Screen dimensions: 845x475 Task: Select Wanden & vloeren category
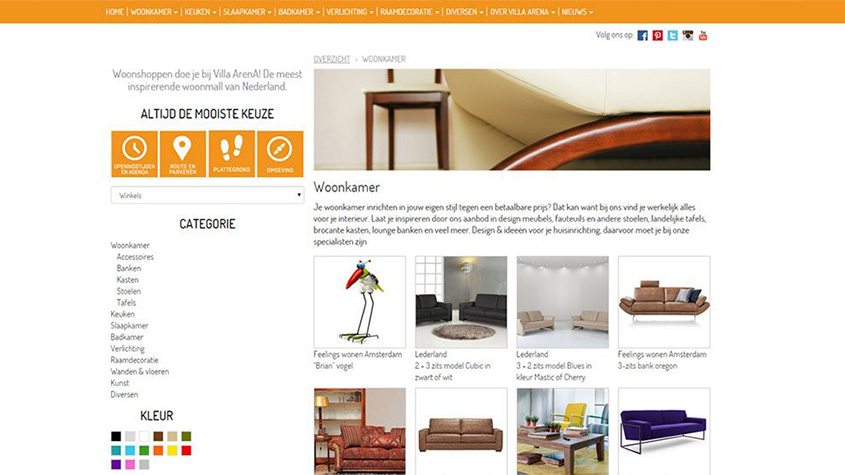140,371
